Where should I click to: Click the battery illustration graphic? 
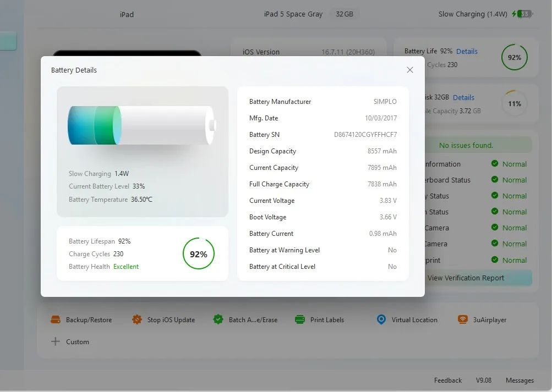(x=142, y=125)
